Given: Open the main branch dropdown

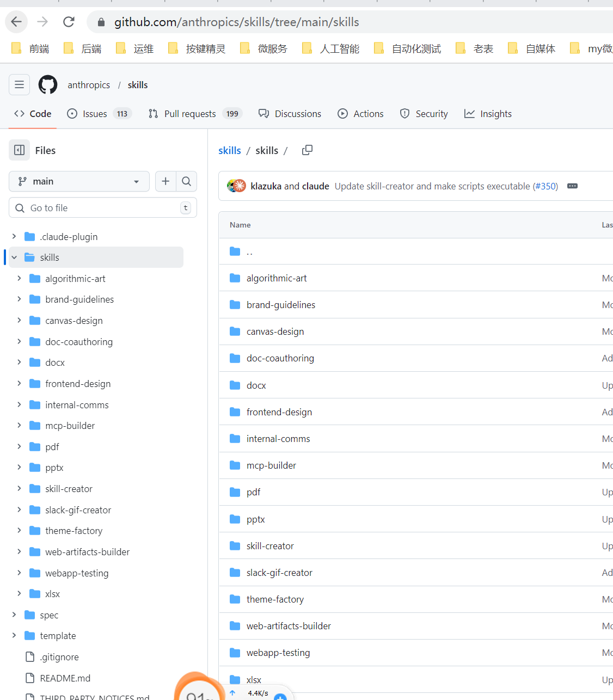Looking at the screenshot, I should (x=79, y=181).
